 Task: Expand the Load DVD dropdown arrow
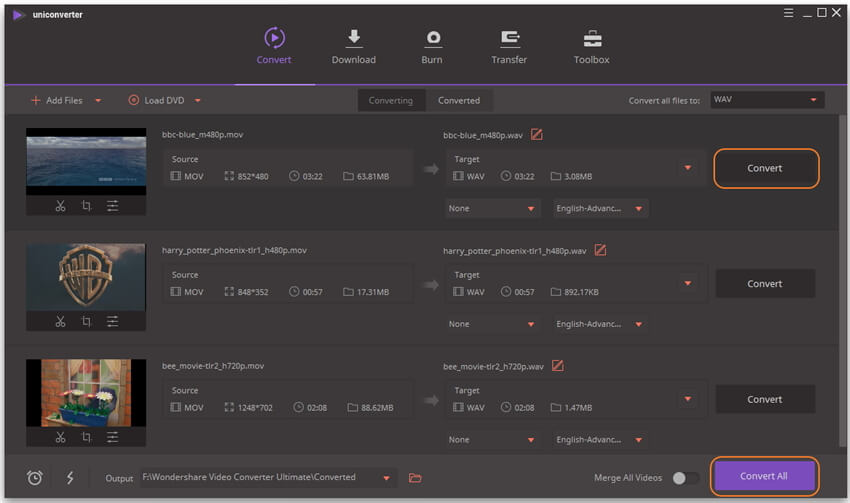tap(198, 100)
